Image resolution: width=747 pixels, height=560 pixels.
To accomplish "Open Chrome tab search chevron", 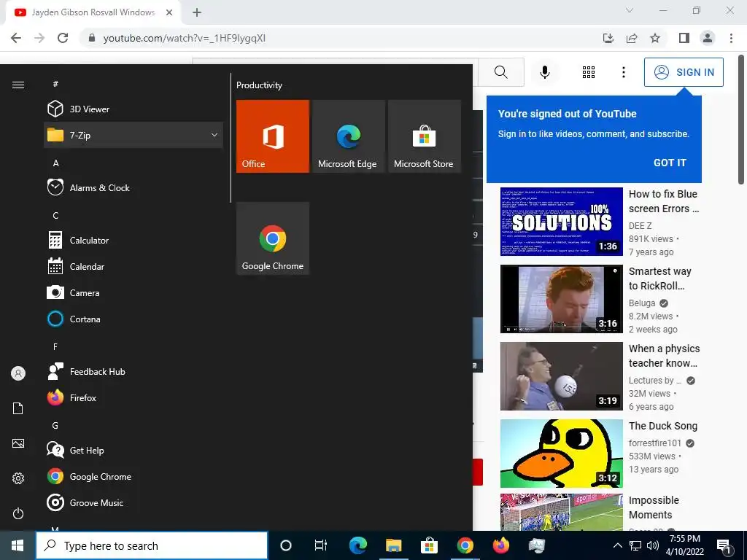I will click(630, 10).
